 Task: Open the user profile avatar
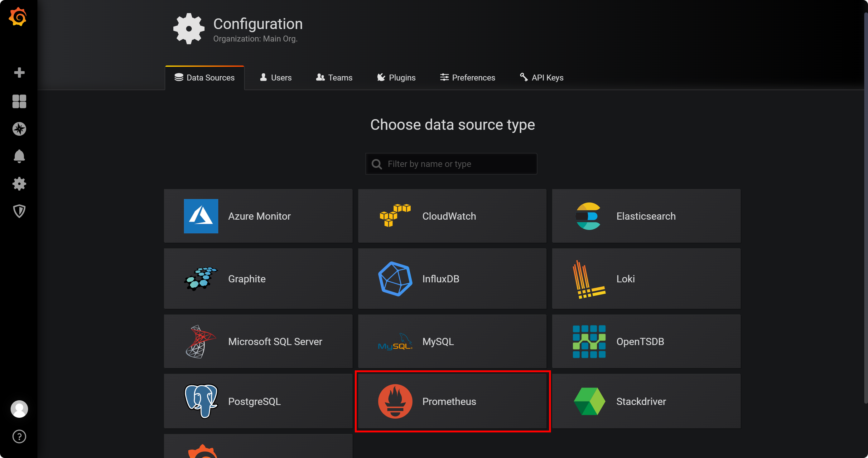tap(19, 409)
